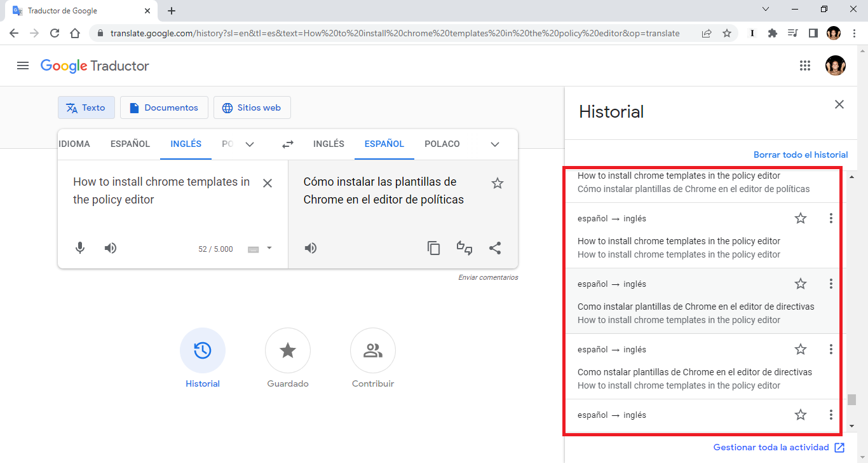Screen dimensions: 868x463
Task: Select the Texto translation mode
Action: [86, 107]
